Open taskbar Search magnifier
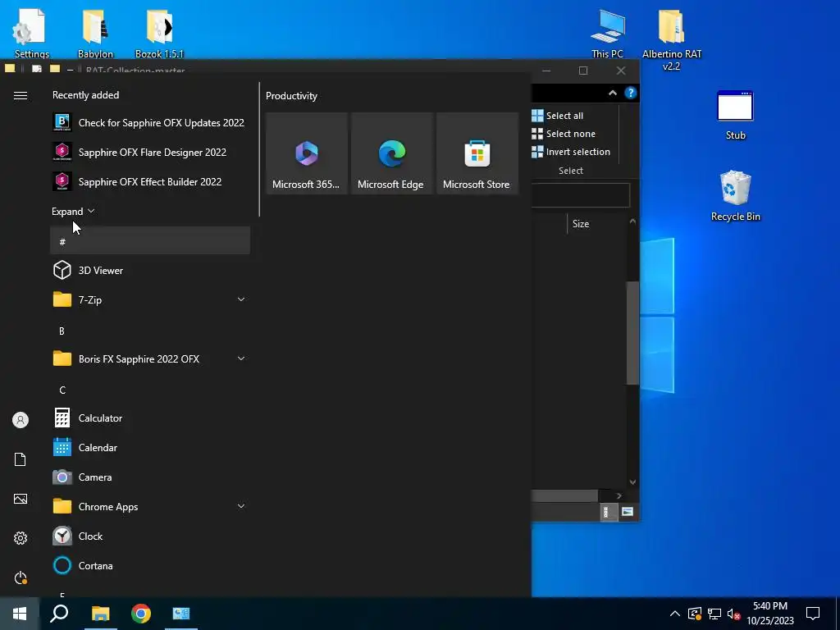 pos(59,614)
